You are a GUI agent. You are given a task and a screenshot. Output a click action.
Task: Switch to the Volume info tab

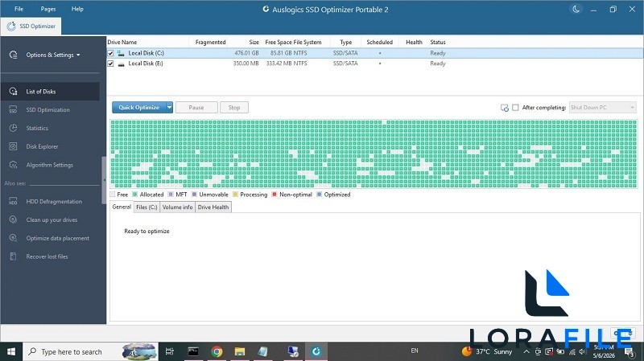(x=177, y=207)
